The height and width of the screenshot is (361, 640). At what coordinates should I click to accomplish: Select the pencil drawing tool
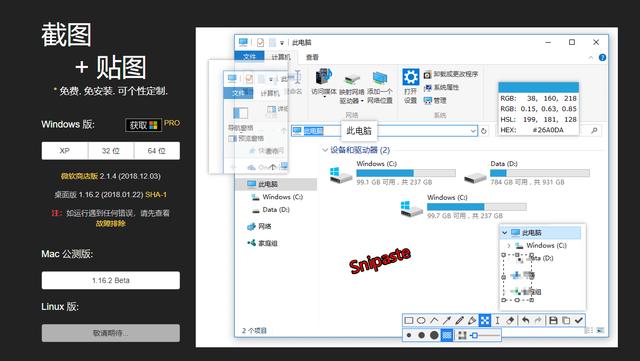(460, 321)
